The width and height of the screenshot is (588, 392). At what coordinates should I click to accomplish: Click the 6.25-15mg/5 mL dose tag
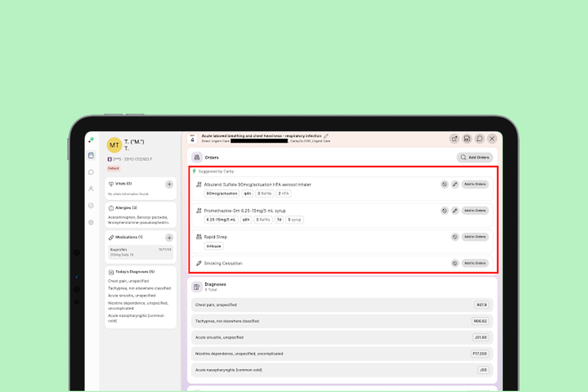click(x=221, y=220)
